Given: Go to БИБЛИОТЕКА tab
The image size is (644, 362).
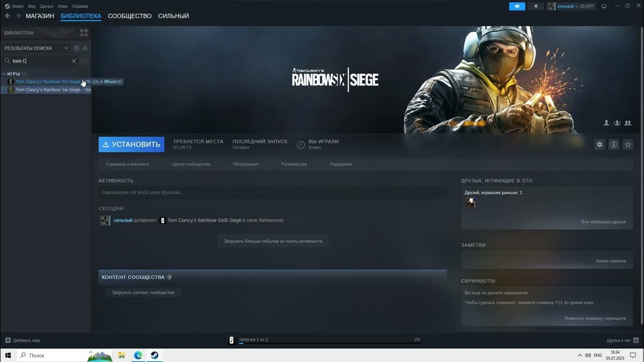Looking at the screenshot, I should click(x=81, y=16).
